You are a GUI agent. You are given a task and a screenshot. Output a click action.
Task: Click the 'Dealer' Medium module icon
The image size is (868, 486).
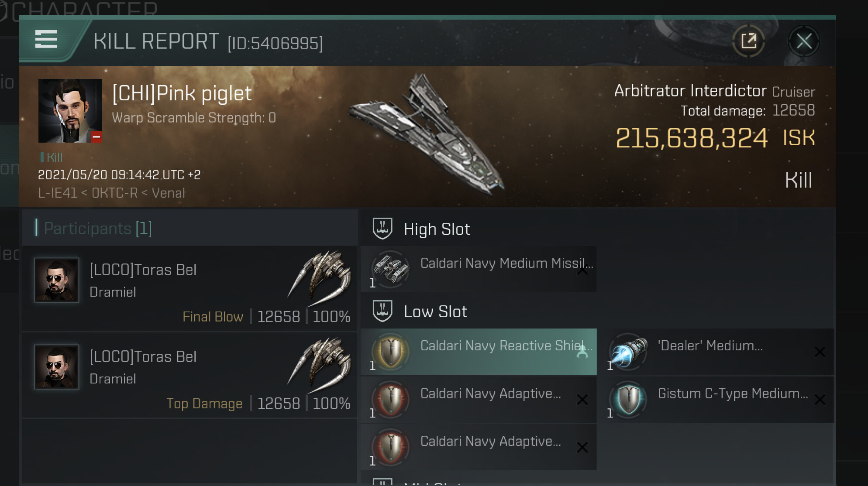coord(628,351)
